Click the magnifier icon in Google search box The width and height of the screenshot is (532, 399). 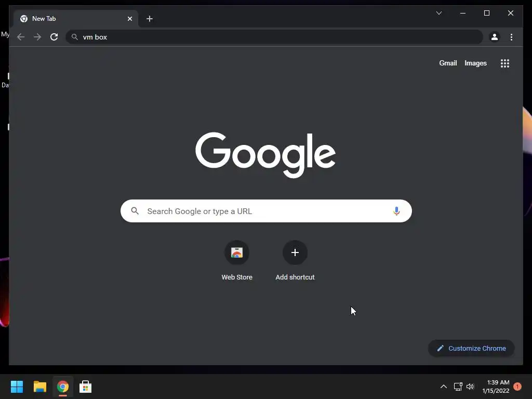[135, 211]
